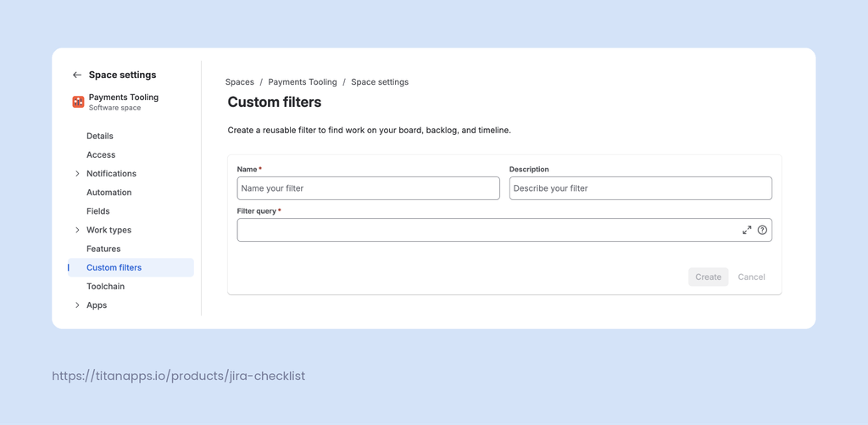
Task: Expand the filter query editor
Action: coord(747,230)
